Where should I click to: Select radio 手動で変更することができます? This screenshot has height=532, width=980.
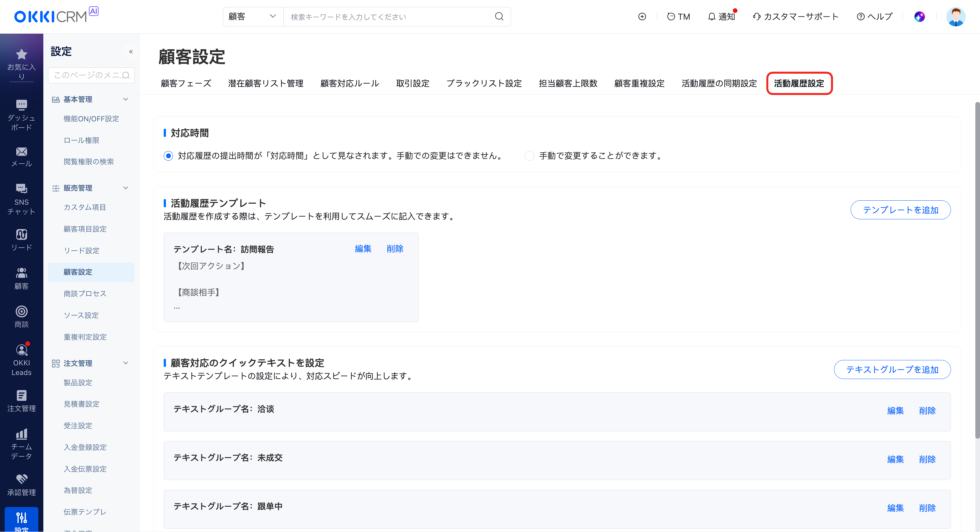(529, 156)
